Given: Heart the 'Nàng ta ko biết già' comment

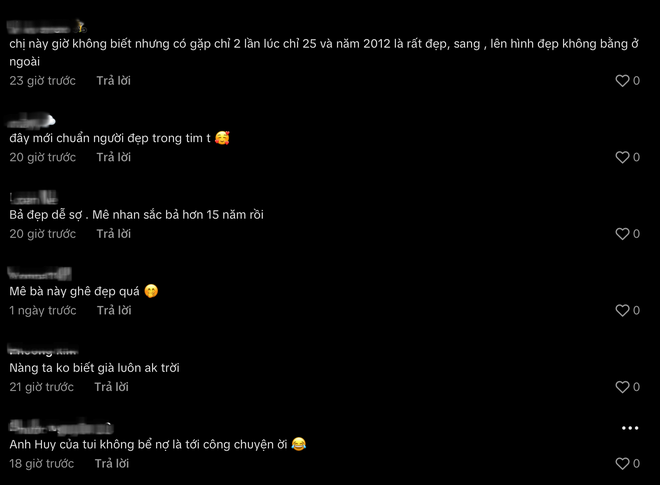Looking at the screenshot, I should click(x=622, y=387).
